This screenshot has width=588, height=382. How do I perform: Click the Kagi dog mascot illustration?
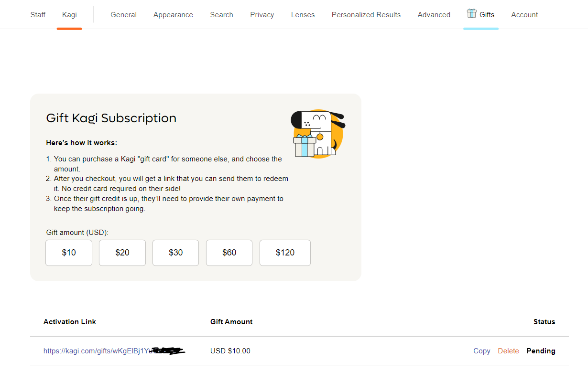tap(318, 134)
